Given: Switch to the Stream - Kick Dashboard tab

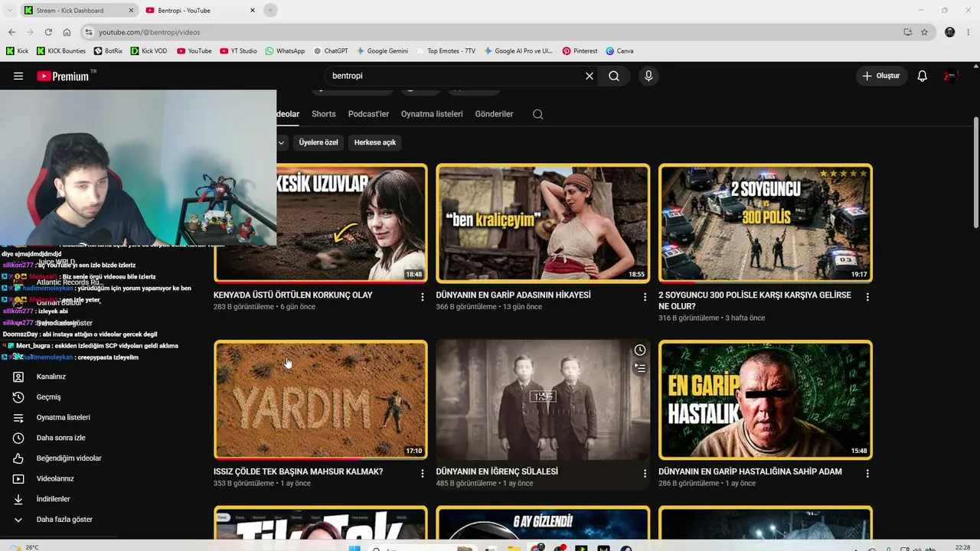Looking at the screenshot, I should [x=78, y=10].
